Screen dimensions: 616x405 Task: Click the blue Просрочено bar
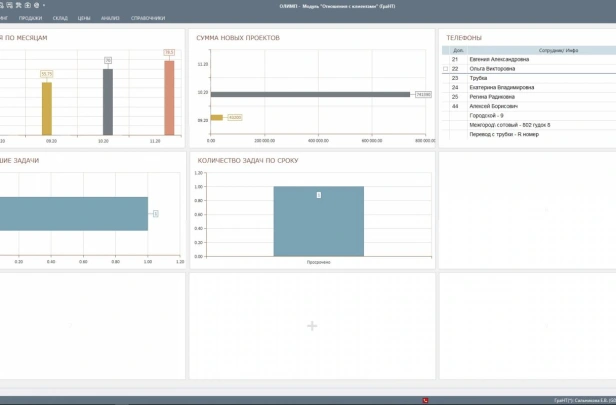[x=319, y=221]
